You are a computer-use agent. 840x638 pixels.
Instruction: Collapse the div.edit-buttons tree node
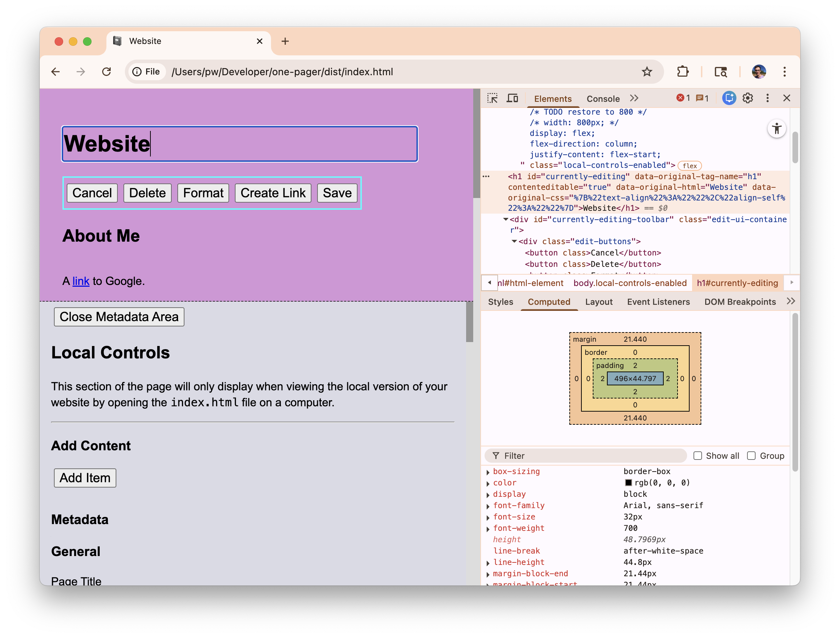point(515,241)
